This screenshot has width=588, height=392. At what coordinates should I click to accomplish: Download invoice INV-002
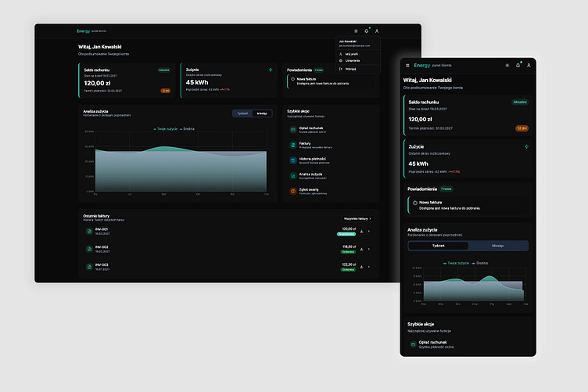pyautogui.click(x=361, y=249)
